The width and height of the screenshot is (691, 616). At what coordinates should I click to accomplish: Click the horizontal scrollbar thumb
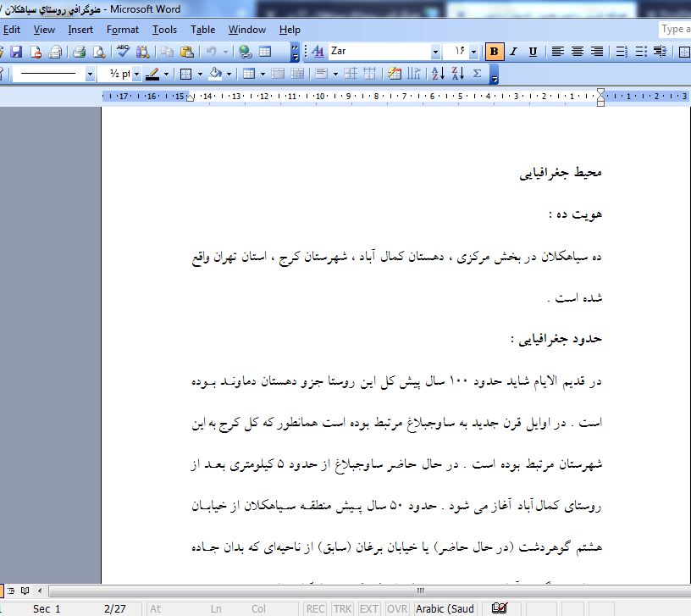(x=420, y=591)
